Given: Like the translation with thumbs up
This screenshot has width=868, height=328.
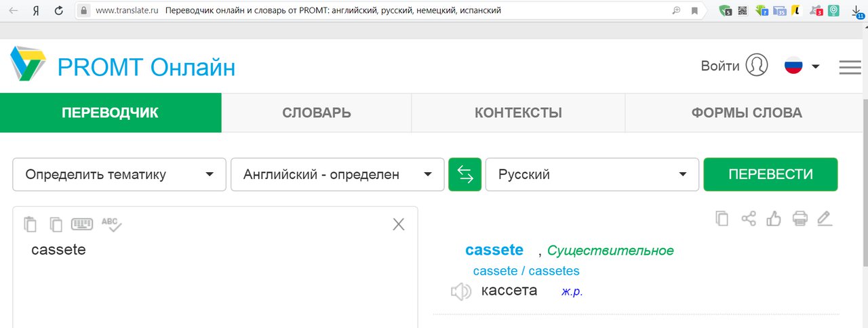Looking at the screenshot, I should click(774, 218).
